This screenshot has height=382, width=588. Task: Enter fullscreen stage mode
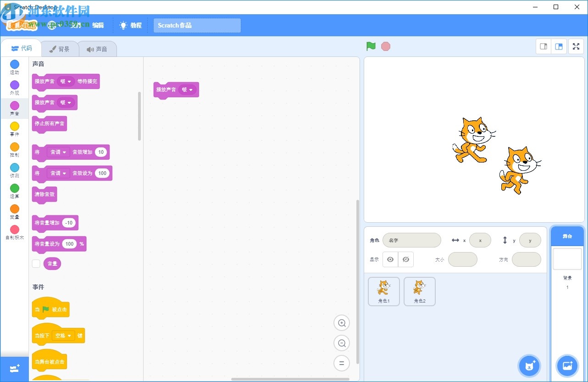[x=576, y=46]
